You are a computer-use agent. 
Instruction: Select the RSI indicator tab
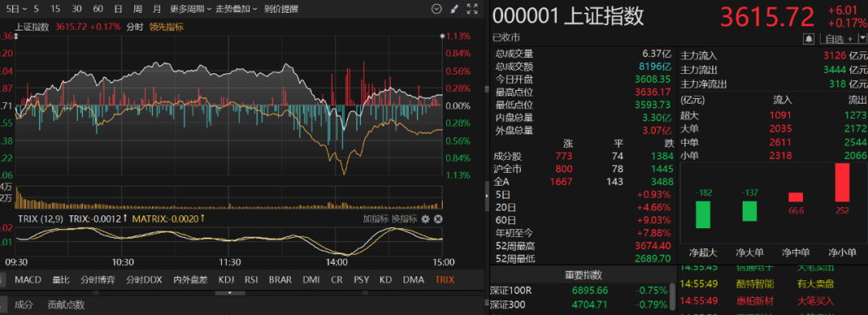252,280
